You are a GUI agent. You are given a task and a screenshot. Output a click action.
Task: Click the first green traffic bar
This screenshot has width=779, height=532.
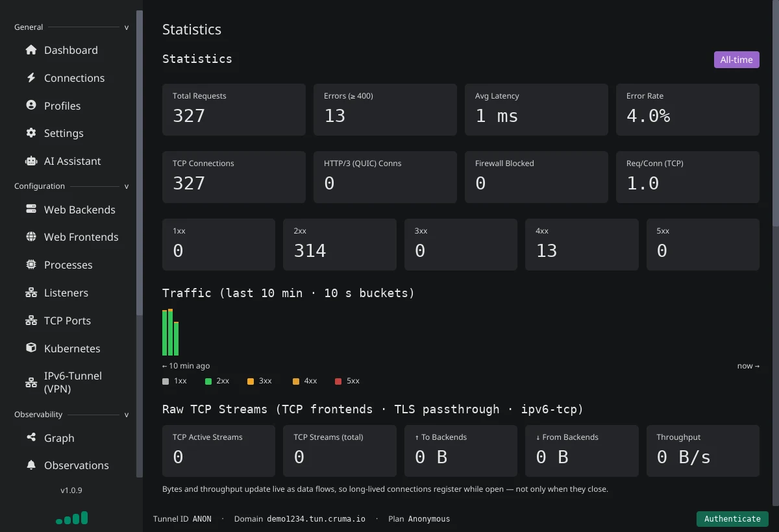pos(165,333)
